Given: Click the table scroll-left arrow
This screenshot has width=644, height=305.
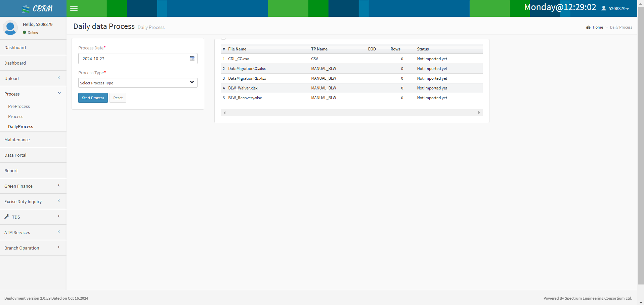Looking at the screenshot, I should point(224,113).
